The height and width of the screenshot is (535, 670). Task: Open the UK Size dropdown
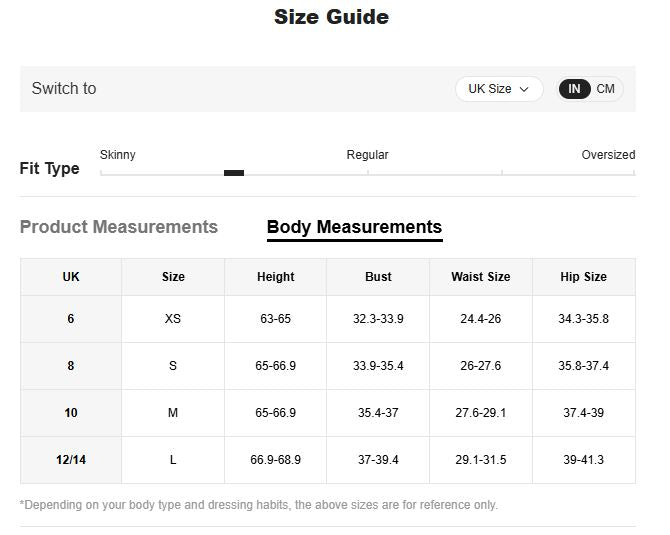(x=498, y=89)
